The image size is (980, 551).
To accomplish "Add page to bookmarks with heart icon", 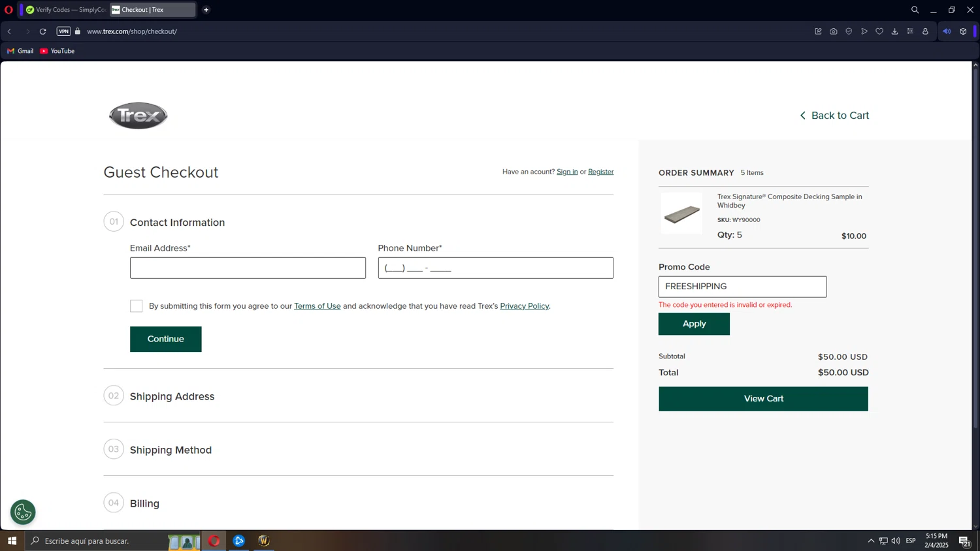I will tap(879, 31).
